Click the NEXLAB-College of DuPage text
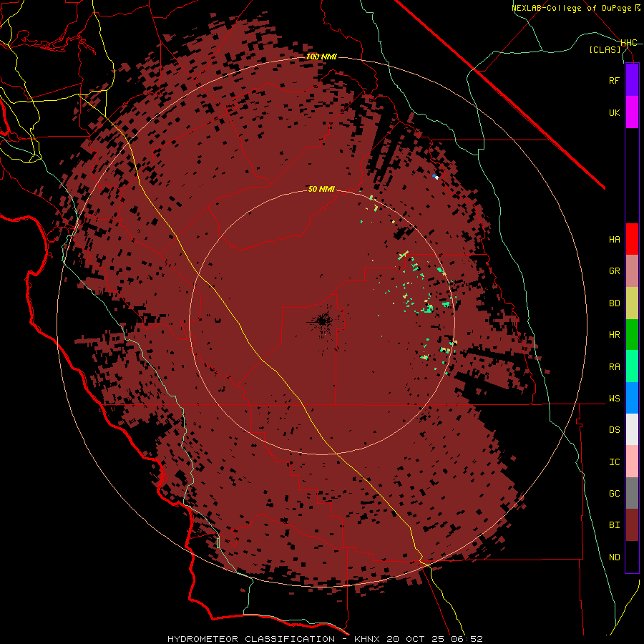 pos(572,8)
